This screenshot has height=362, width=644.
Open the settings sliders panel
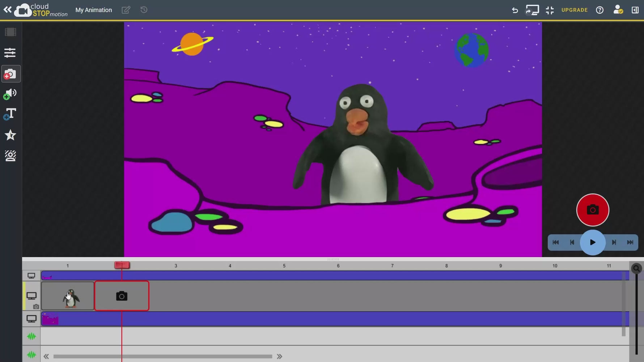(10, 53)
